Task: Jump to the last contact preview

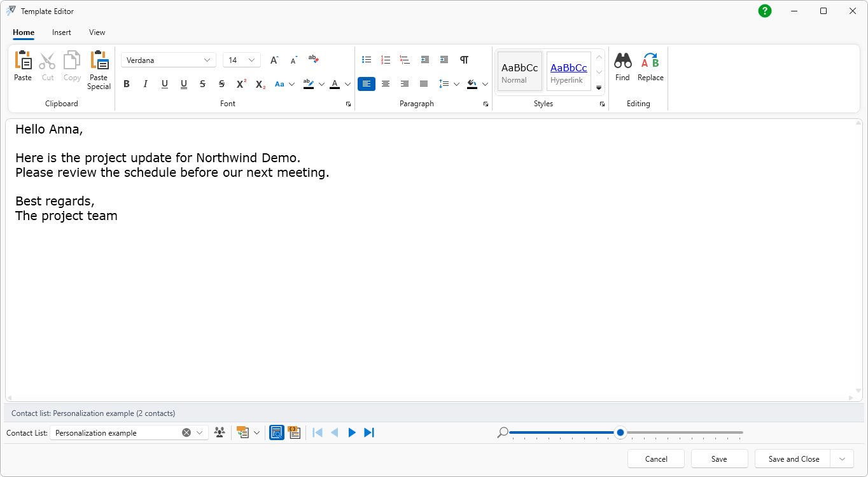Action: coord(369,432)
